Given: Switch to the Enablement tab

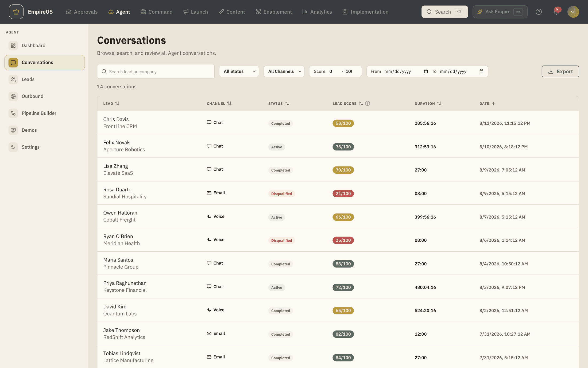Looking at the screenshot, I should pyautogui.click(x=274, y=12).
